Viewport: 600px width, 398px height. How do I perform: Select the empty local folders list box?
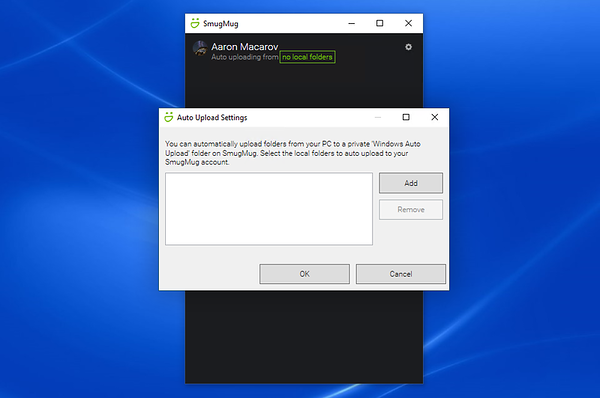269,209
